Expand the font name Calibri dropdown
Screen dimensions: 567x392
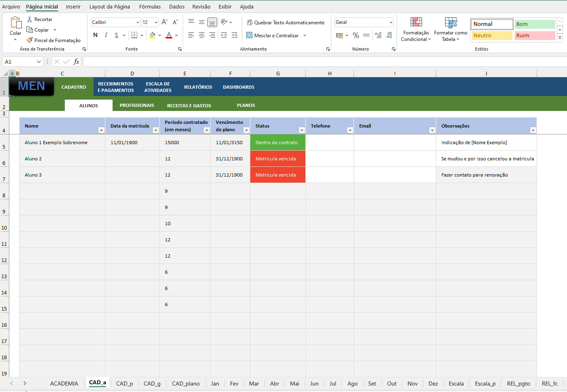coord(138,23)
